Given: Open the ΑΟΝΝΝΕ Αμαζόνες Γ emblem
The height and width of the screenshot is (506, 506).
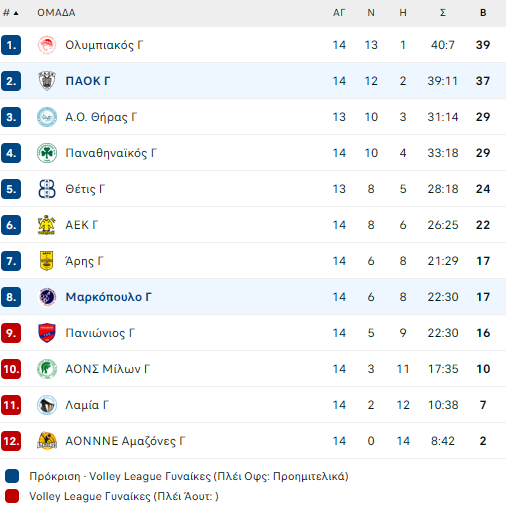Looking at the screenshot, I should [47, 441].
